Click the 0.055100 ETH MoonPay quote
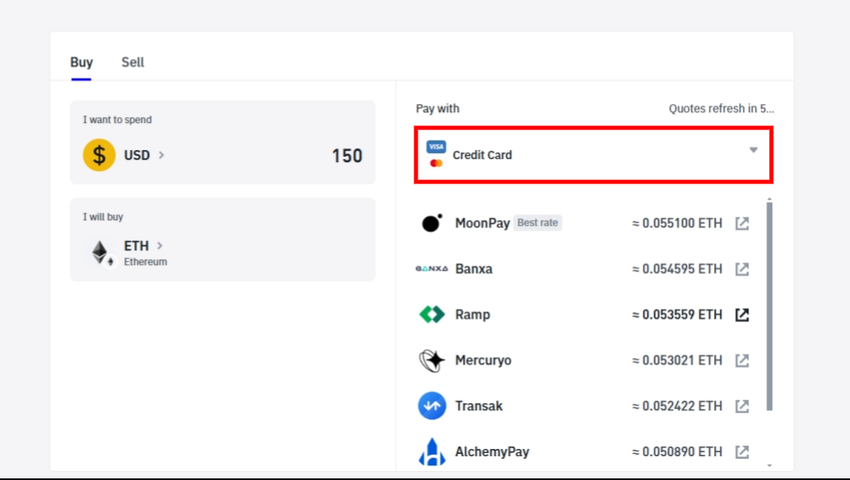Screen dimensions: 850x480 pos(677,223)
